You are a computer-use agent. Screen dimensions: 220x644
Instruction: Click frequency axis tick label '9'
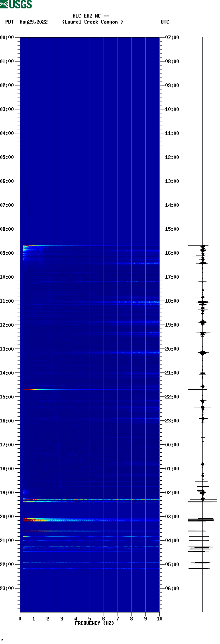145,619
